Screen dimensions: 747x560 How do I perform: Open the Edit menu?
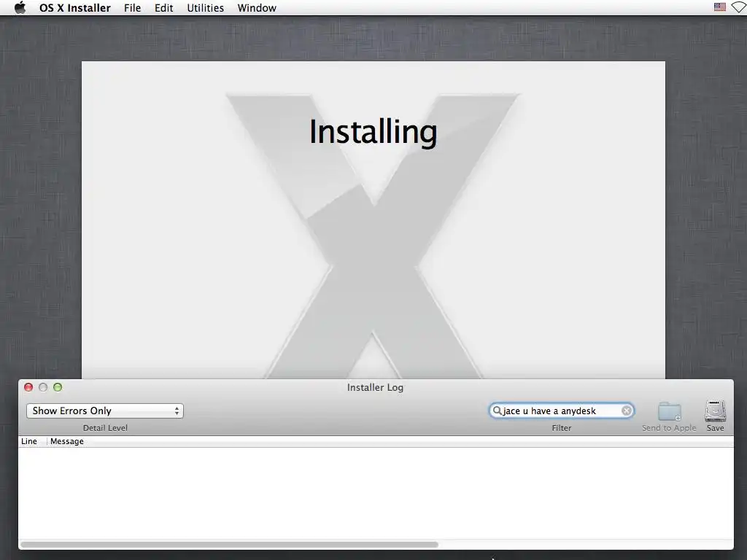[x=164, y=7]
